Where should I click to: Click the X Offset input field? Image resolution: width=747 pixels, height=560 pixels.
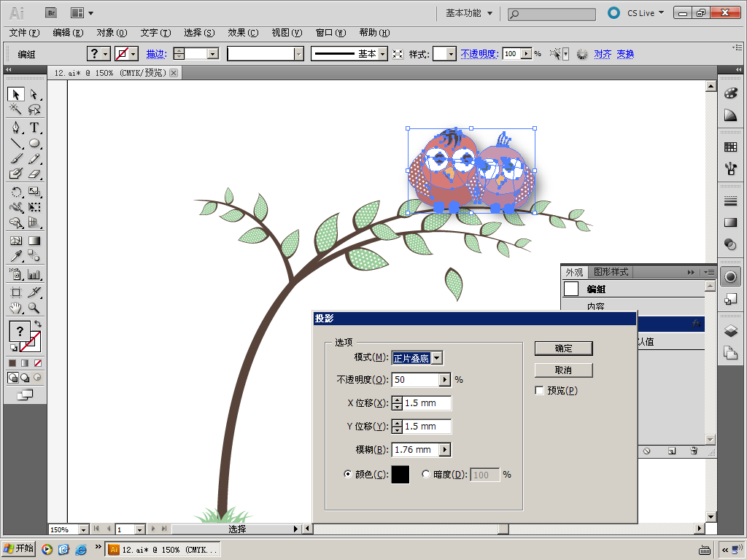click(x=427, y=402)
